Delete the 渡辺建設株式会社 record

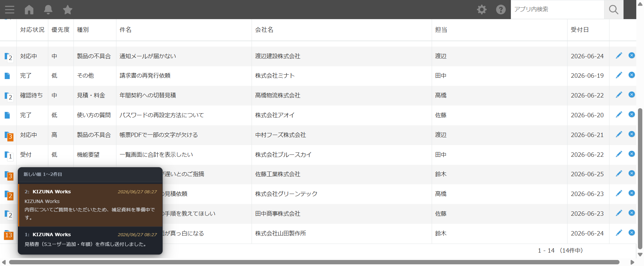tap(632, 55)
